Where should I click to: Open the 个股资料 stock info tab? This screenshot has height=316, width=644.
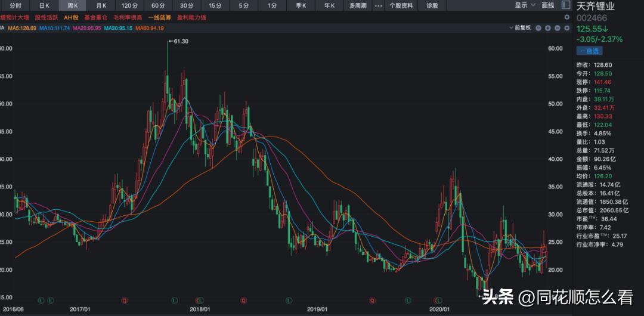(401, 5)
